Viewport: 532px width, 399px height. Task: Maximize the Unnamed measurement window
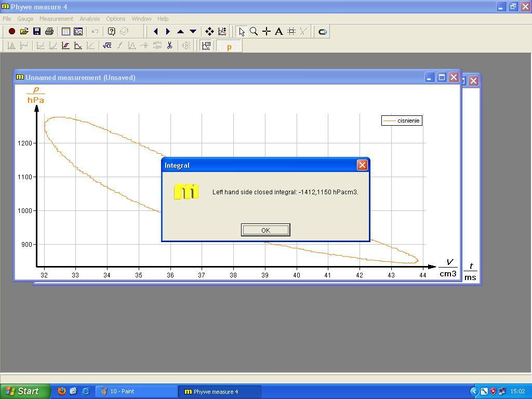pyautogui.click(x=442, y=77)
